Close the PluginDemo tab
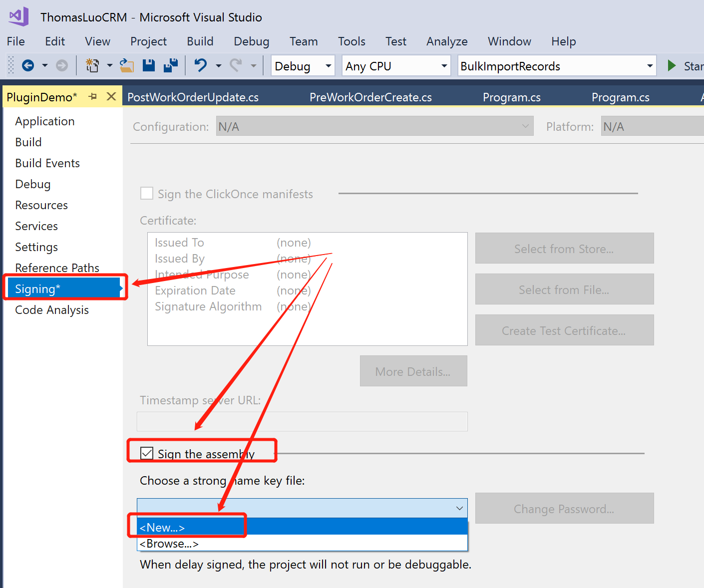 111,96
